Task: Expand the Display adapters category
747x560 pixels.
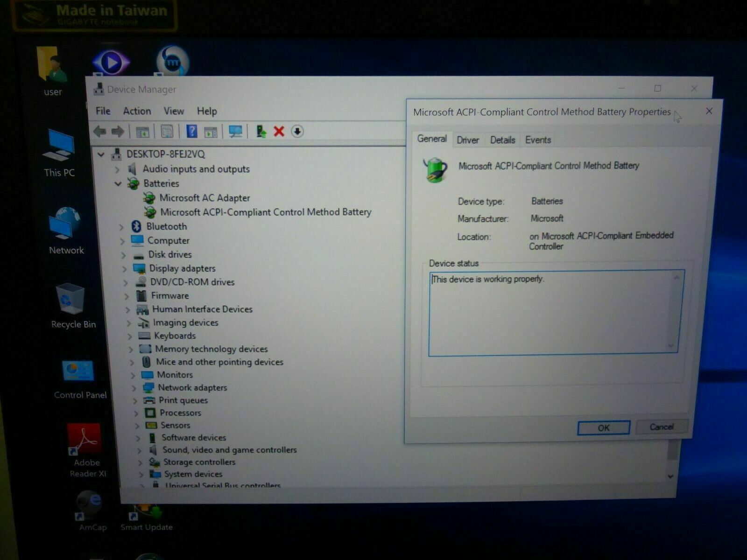Action: [124, 269]
